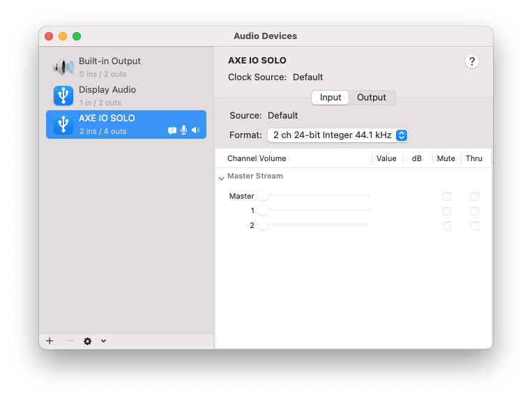This screenshot has height=401, width=532.
Task: Click the Built-in Output speaker icon
Action: tap(63, 67)
